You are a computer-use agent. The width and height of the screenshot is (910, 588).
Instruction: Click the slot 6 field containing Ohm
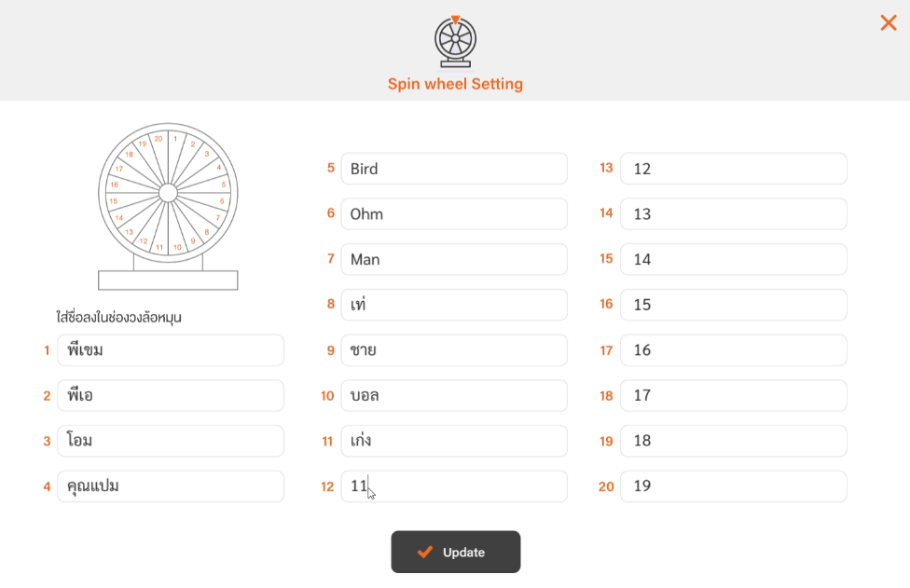click(x=454, y=214)
